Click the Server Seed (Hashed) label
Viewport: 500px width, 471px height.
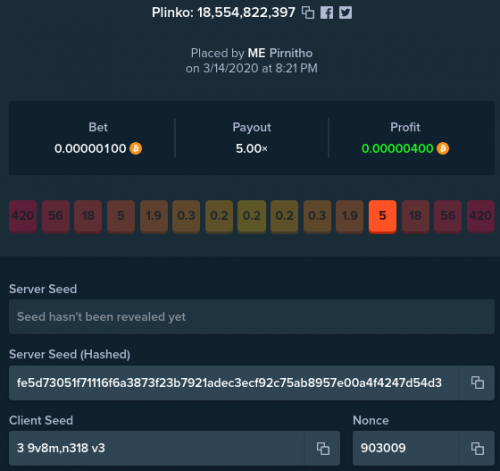click(70, 354)
